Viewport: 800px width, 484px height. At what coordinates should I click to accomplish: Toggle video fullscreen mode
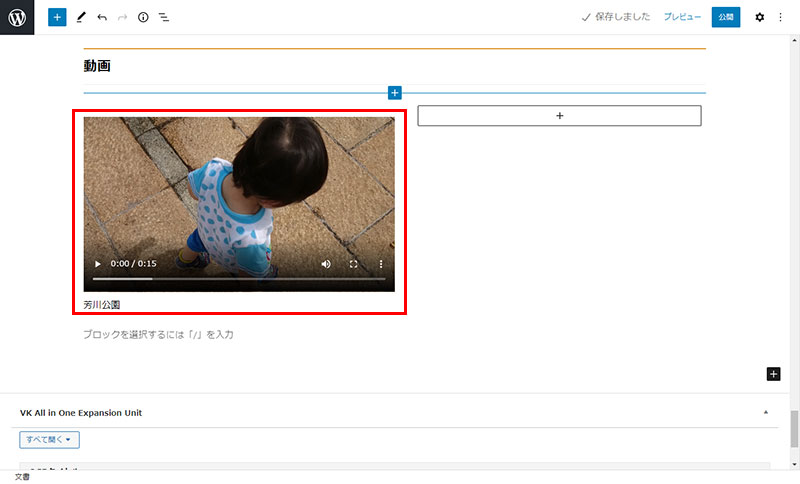click(353, 264)
